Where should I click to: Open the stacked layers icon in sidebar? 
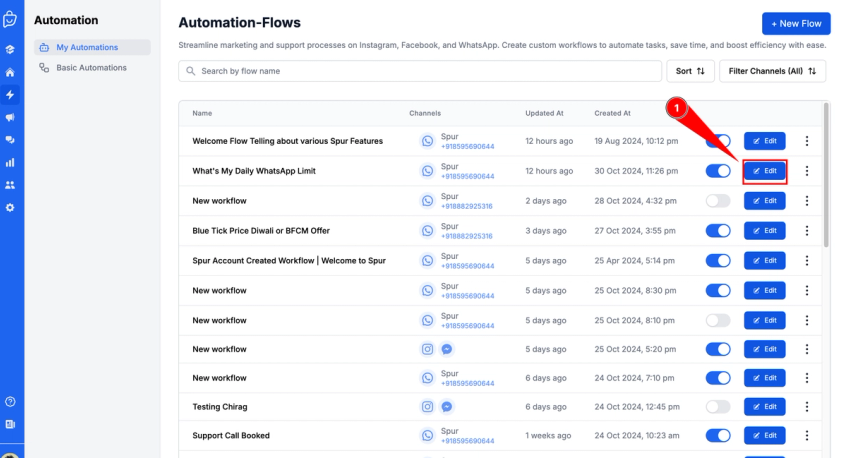(10, 49)
